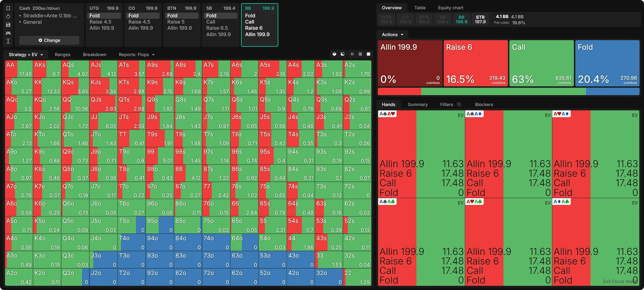Click the save floppy disk icon
This screenshot has width=644, height=290.
[x=8, y=25]
